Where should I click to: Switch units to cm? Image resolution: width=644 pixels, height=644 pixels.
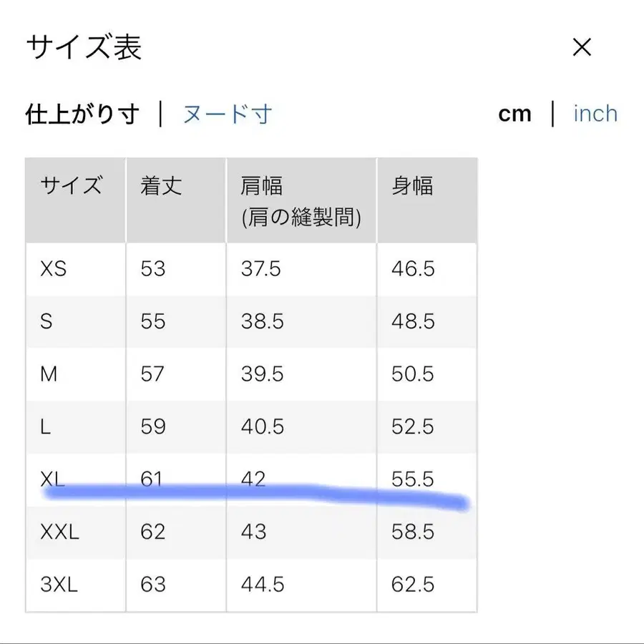click(x=515, y=113)
